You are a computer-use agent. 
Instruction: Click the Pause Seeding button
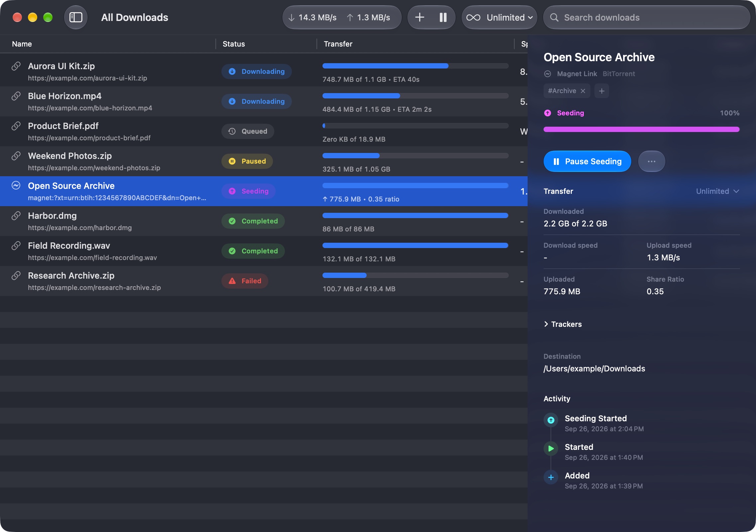point(587,161)
